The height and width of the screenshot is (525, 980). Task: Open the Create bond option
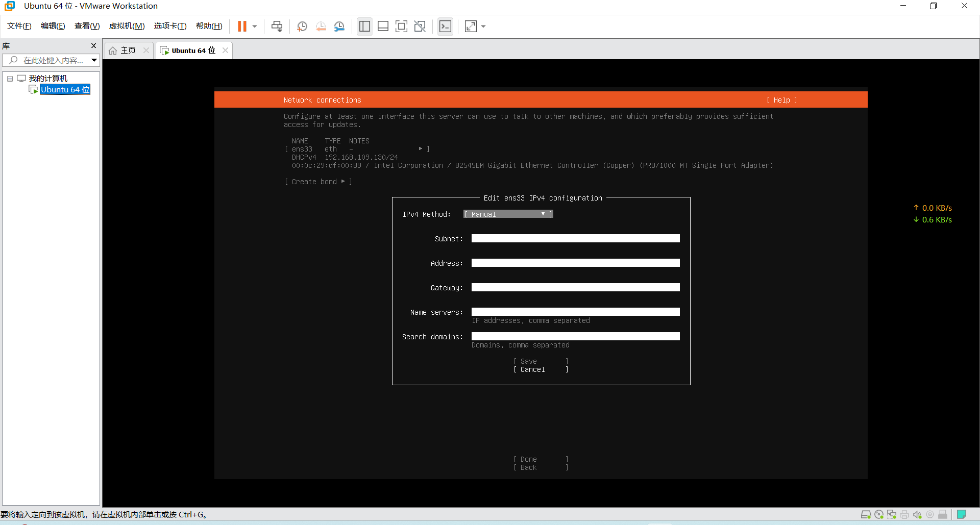(318, 182)
